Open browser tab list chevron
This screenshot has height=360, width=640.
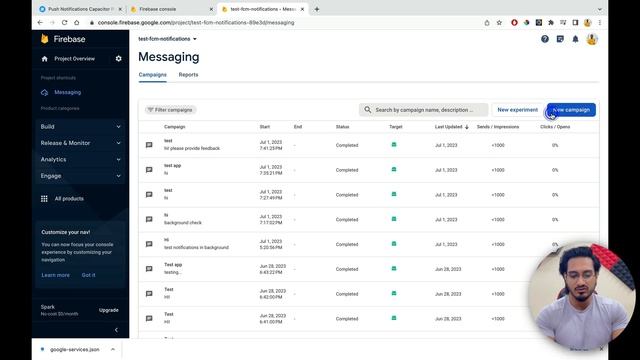[x=600, y=9]
